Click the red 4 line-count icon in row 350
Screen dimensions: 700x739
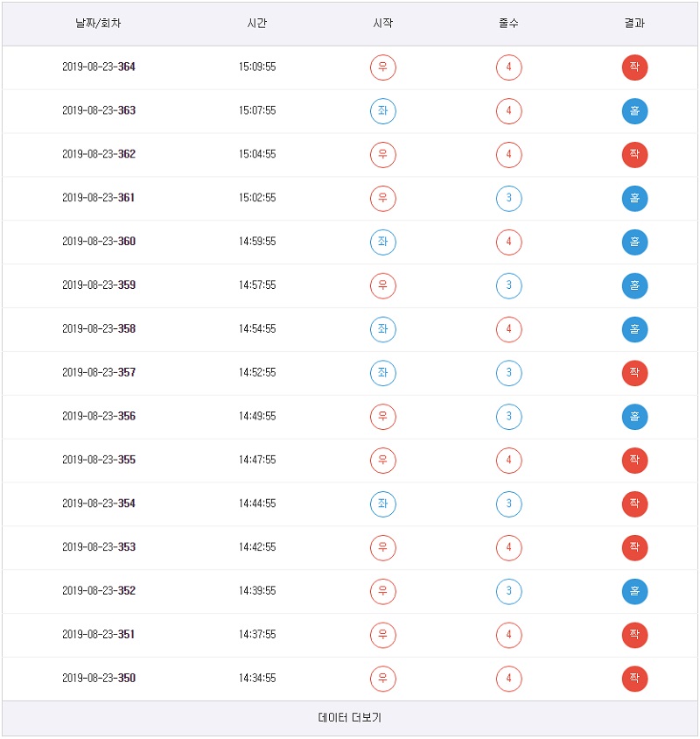pyautogui.click(x=508, y=679)
